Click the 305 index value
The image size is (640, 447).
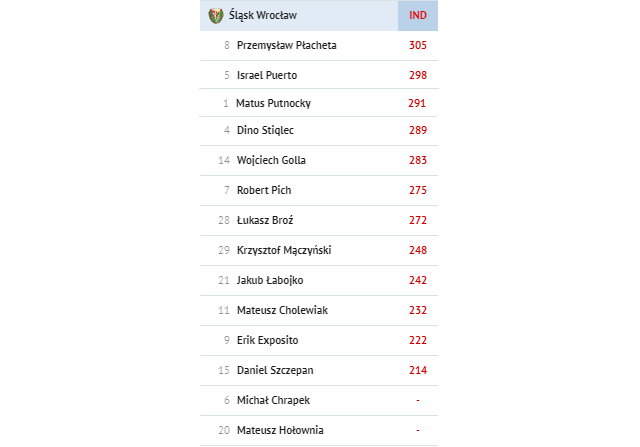click(x=418, y=45)
